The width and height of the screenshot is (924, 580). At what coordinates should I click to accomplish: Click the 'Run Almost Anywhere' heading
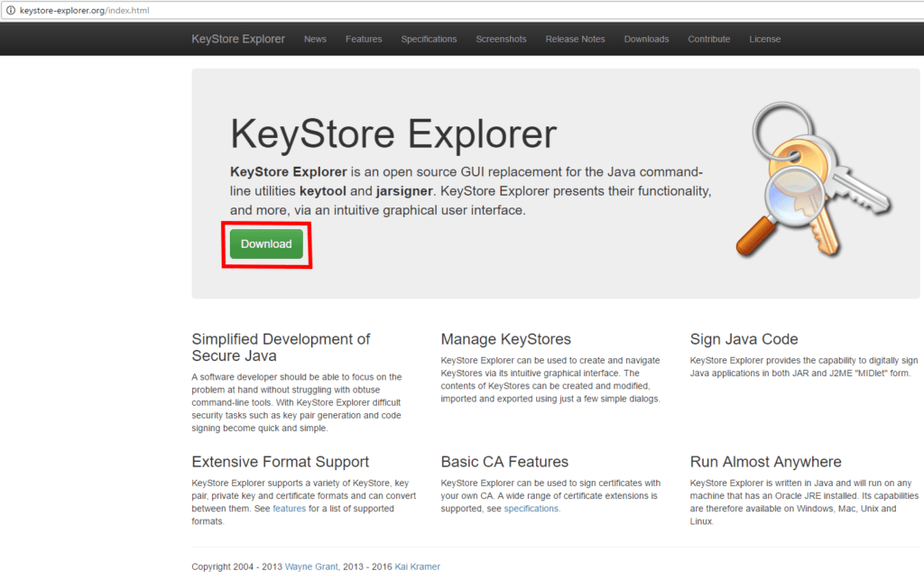click(x=765, y=462)
